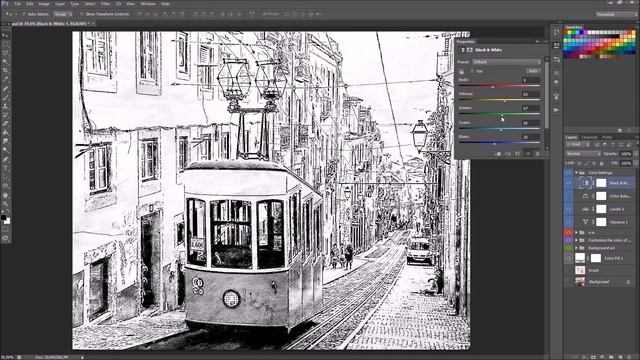Viewport: 640px width, 360px height.
Task: Switch to the Channels tab
Action: coord(589,137)
